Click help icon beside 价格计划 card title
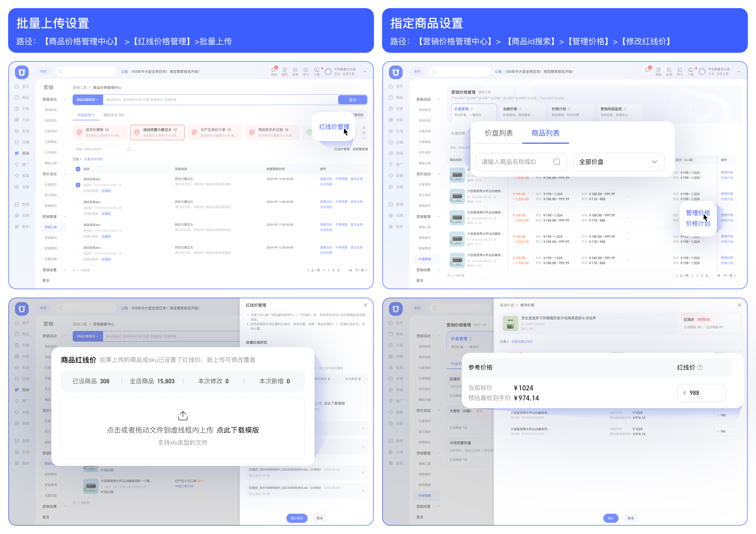Viewport: 756px width, 534px height. click(569, 109)
